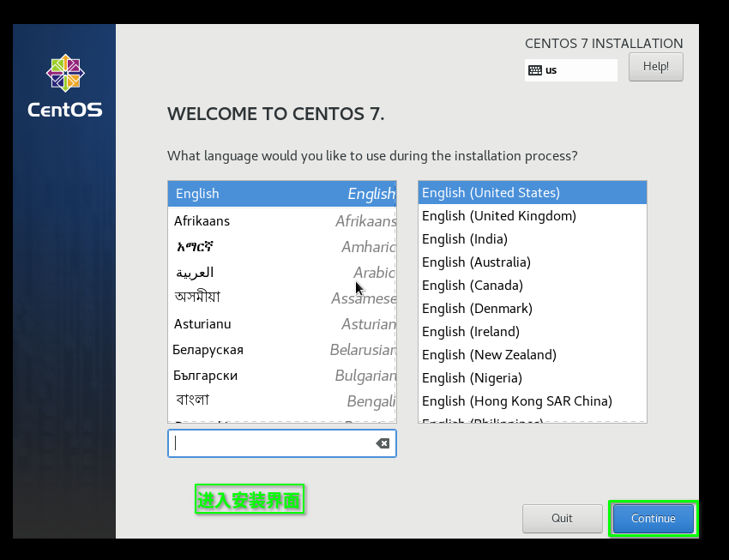Select Assamese language entry
Image resolution: width=729 pixels, height=560 pixels.
281,298
